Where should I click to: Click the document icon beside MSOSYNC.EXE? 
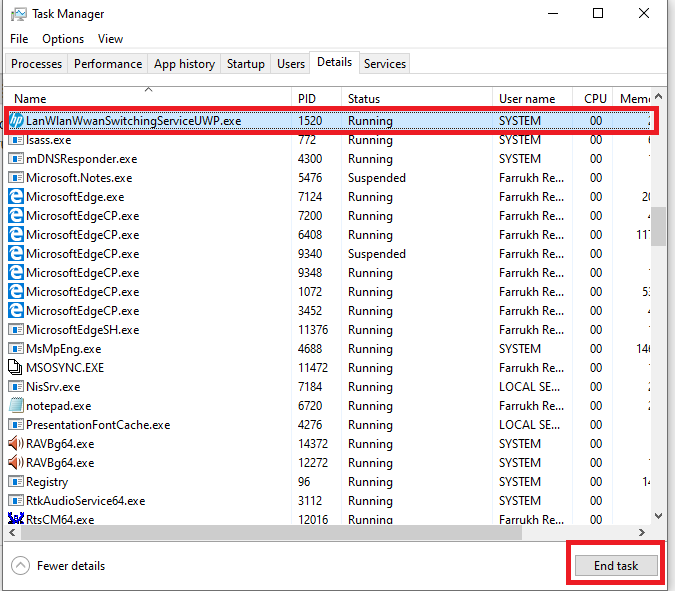15,367
